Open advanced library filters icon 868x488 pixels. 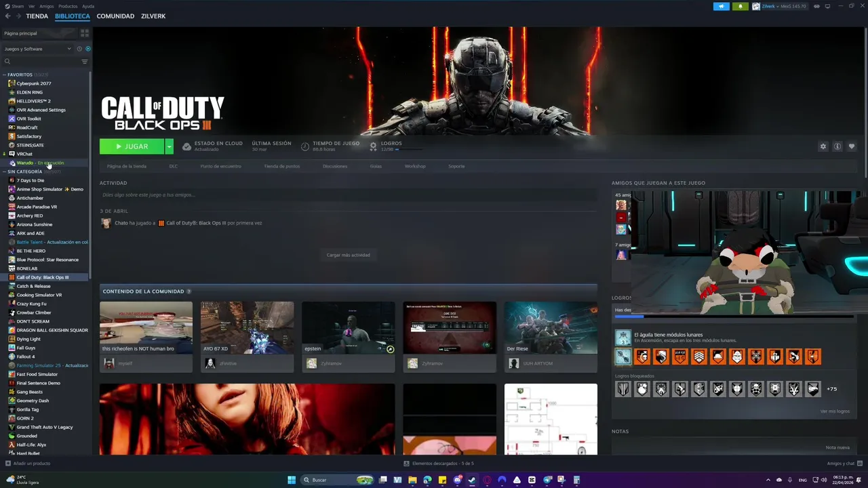tap(85, 62)
